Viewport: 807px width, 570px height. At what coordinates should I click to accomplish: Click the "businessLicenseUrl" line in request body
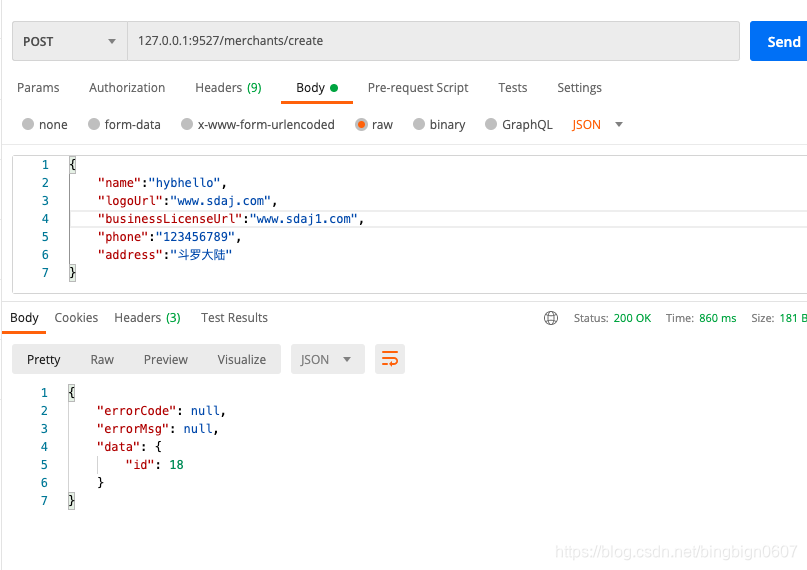point(231,219)
